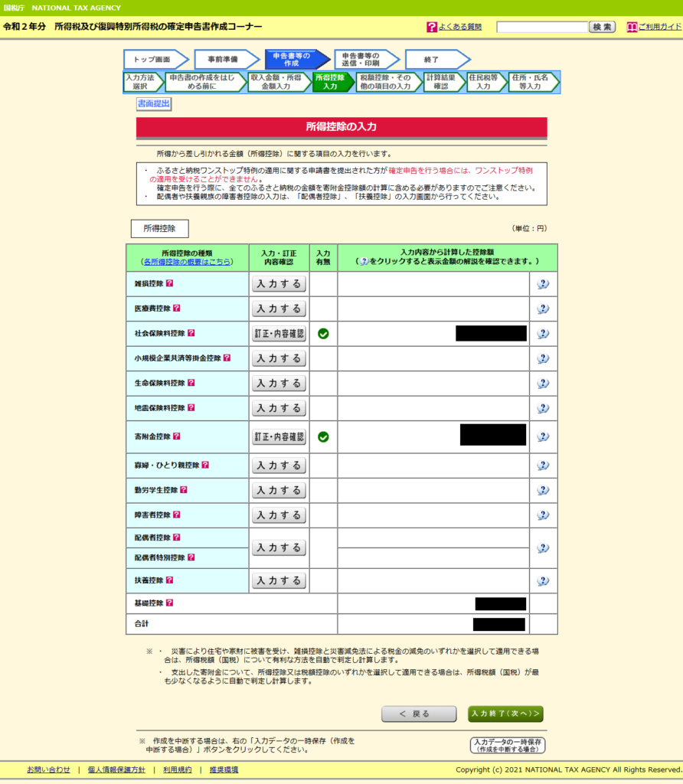Screen dimensions: 683x784
Task: Click red question mark beside 小規模企業共済等掛金控除
Action: click(x=227, y=358)
